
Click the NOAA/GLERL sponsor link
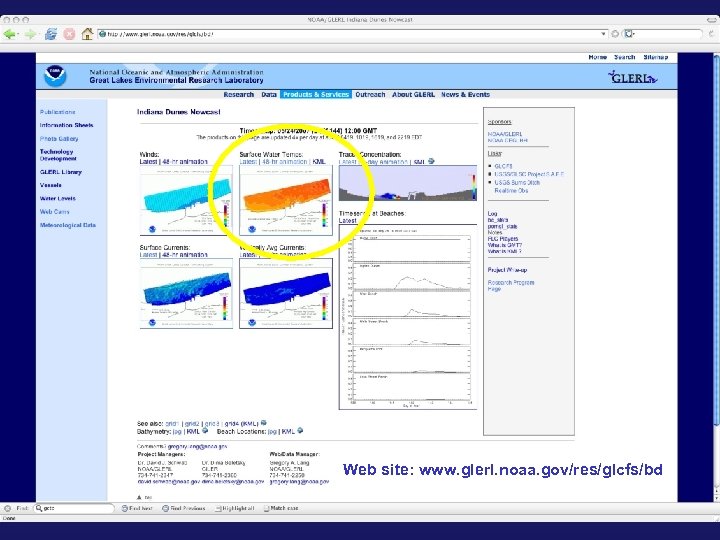(x=505, y=134)
